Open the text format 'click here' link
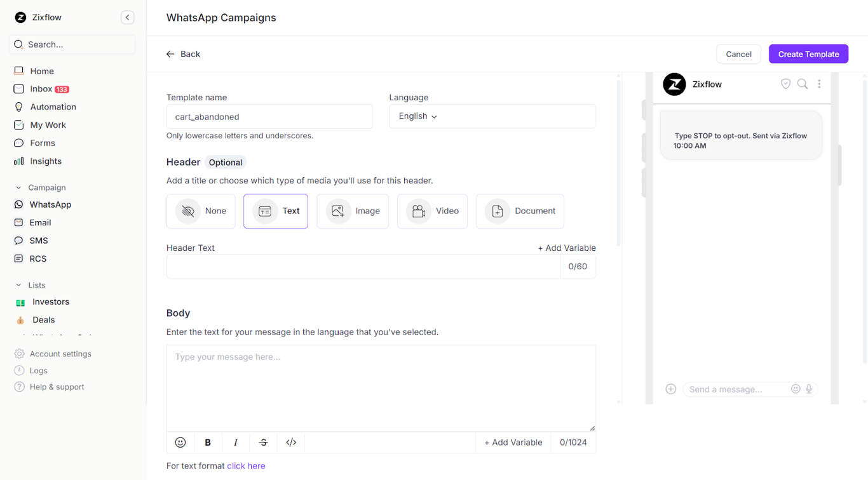868x480 pixels. (247, 465)
